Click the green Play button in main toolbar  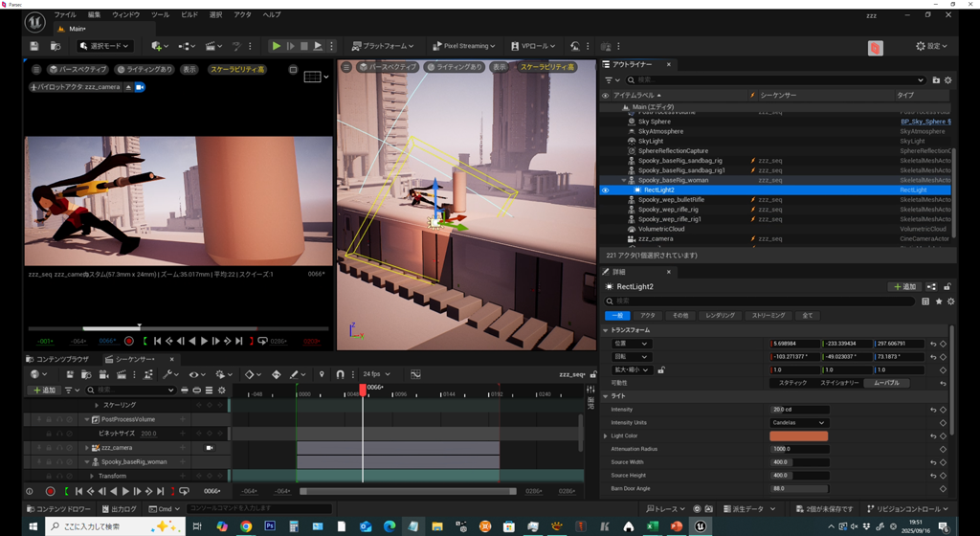point(277,46)
